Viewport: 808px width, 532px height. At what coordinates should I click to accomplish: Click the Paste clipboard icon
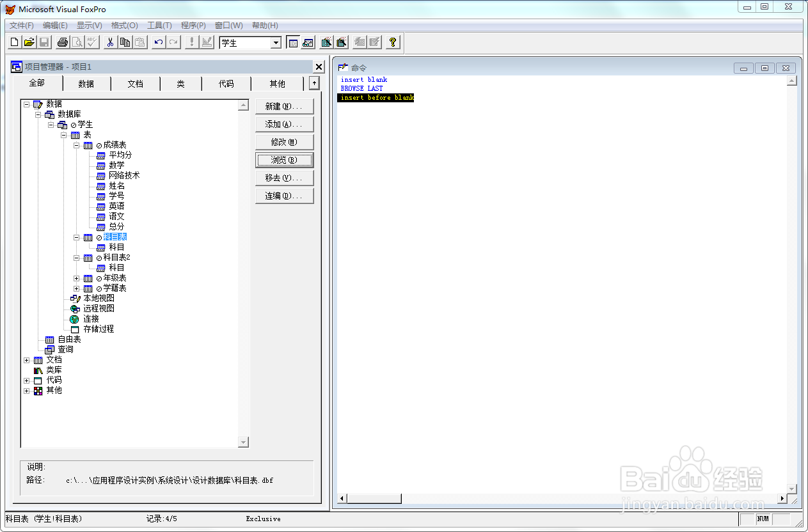click(x=140, y=42)
